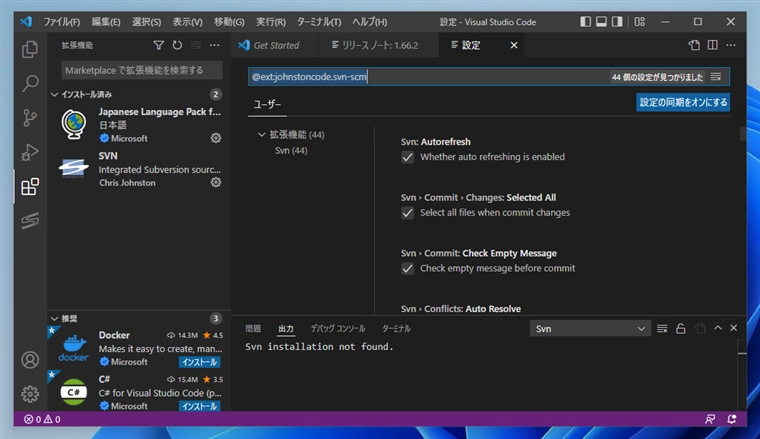Viewport: 760px width, 439px height.
Task: Open the 移動(G) menu
Action: tap(229, 22)
